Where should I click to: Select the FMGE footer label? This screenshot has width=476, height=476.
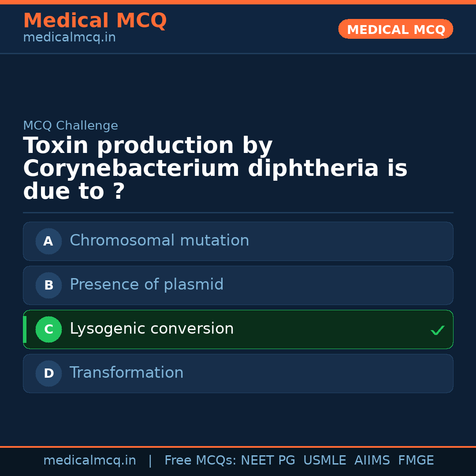coord(416,461)
